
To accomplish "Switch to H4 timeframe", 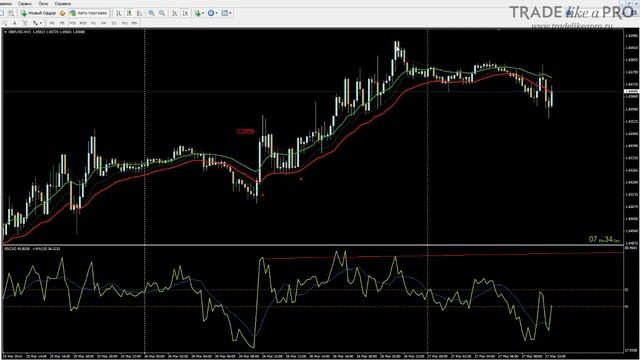I will point(104,23).
